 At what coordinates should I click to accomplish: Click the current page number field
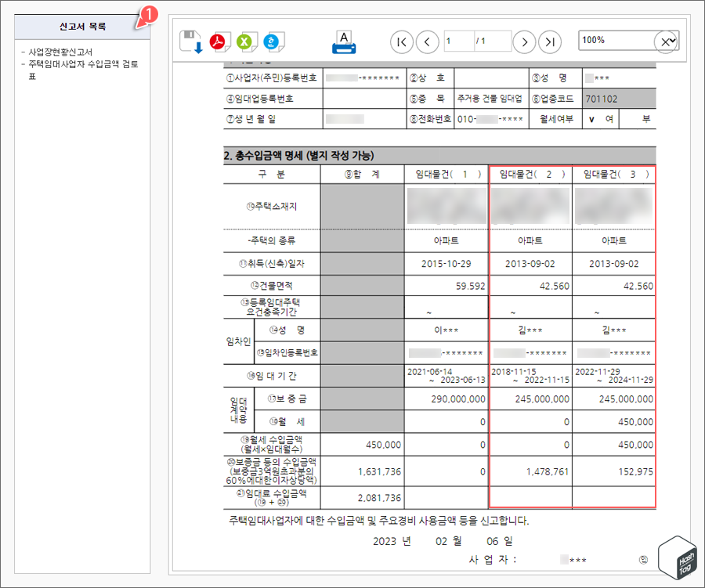(x=458, y=41)
